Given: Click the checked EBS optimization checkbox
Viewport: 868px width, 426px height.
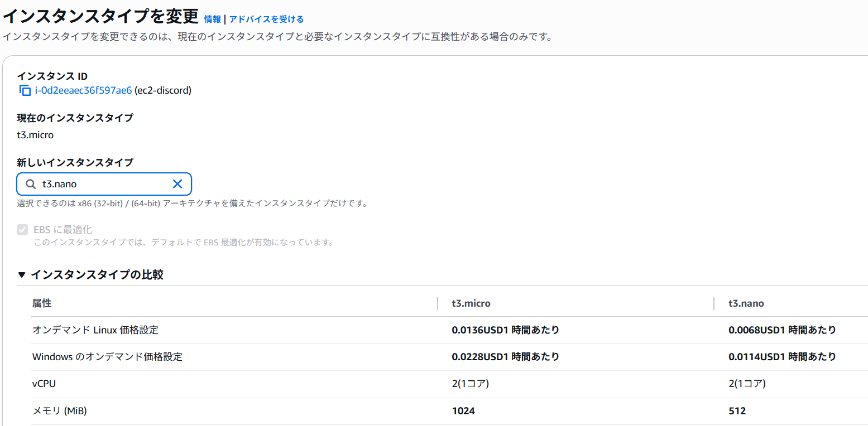Looking at the screenshot, I should 22,229.
